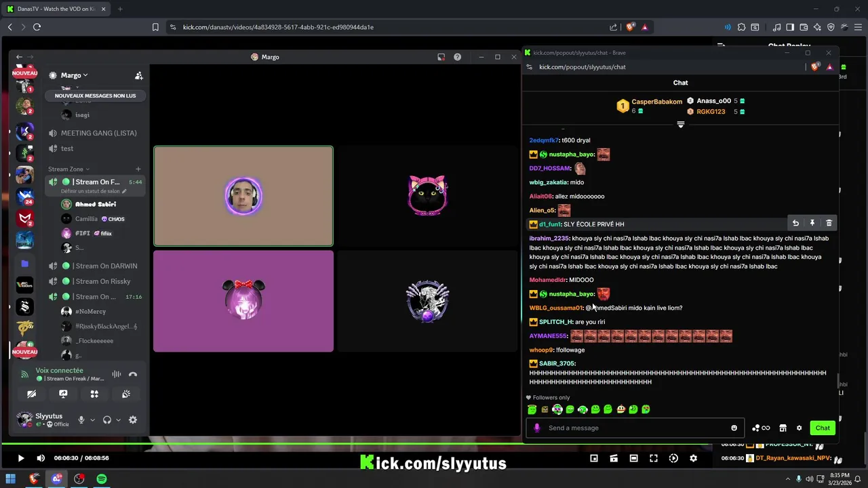Collapse chat leaderboard chevron
Screen dimensions: 868x488
pyautogui.click(x=680, y=125)
